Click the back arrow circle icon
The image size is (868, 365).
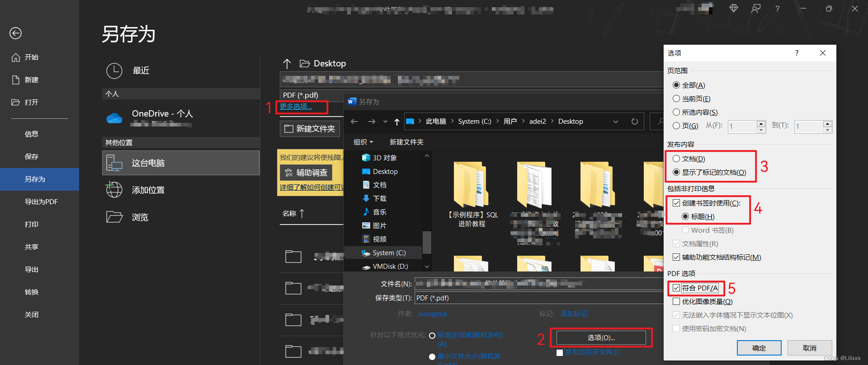pyautogui.click(x=15, y=33)
